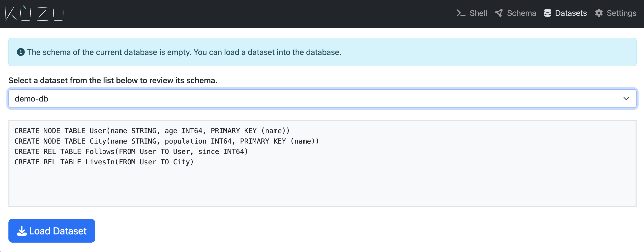Go to the Settings navigation label
The width and height of the screenshot is (644, 252).
tap(621, 13)
